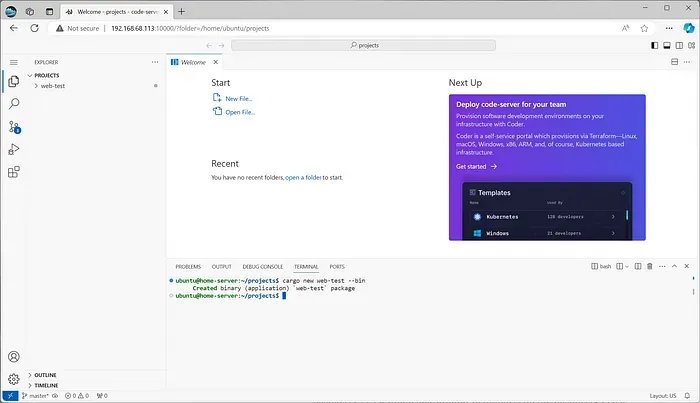Kill terminal with trash icon
Screen dimensions: 700x403
click(x=650, y=266)
